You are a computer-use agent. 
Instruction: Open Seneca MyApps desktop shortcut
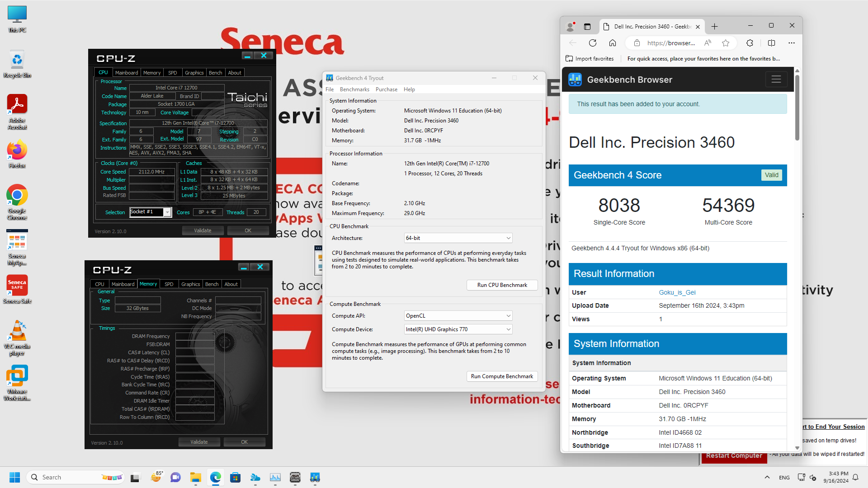tap(17, 248)
